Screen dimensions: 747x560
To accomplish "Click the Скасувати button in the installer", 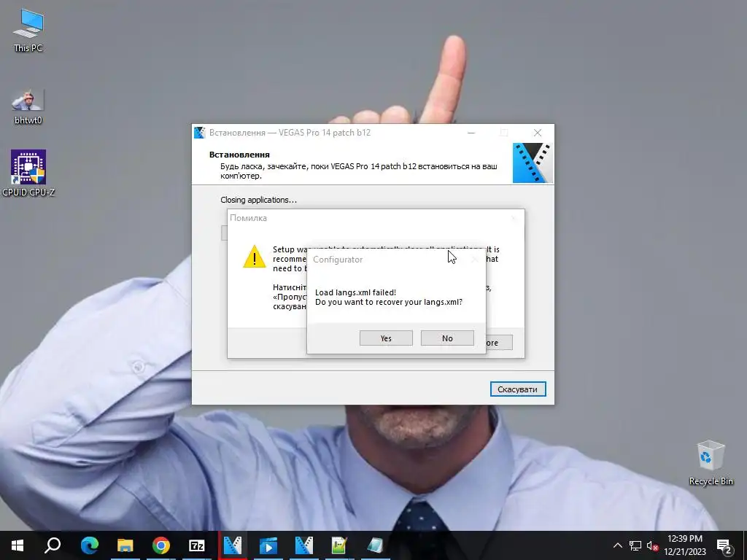I will [518, 389].
